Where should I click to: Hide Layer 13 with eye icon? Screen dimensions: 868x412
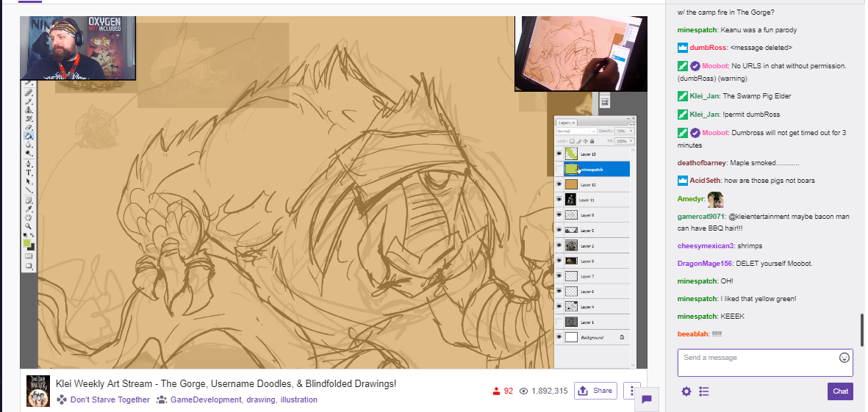(559, 154)
